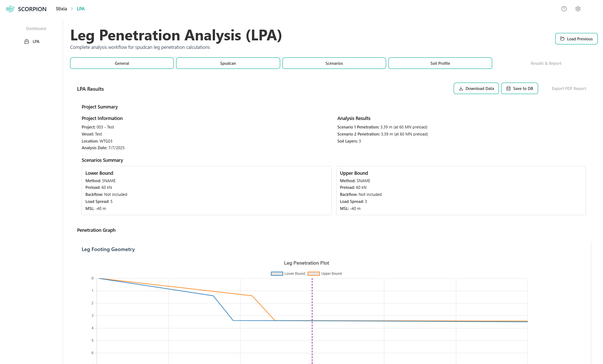Click the folder icon in Load Previous
603x364 pixels.
tap(562, 39)
